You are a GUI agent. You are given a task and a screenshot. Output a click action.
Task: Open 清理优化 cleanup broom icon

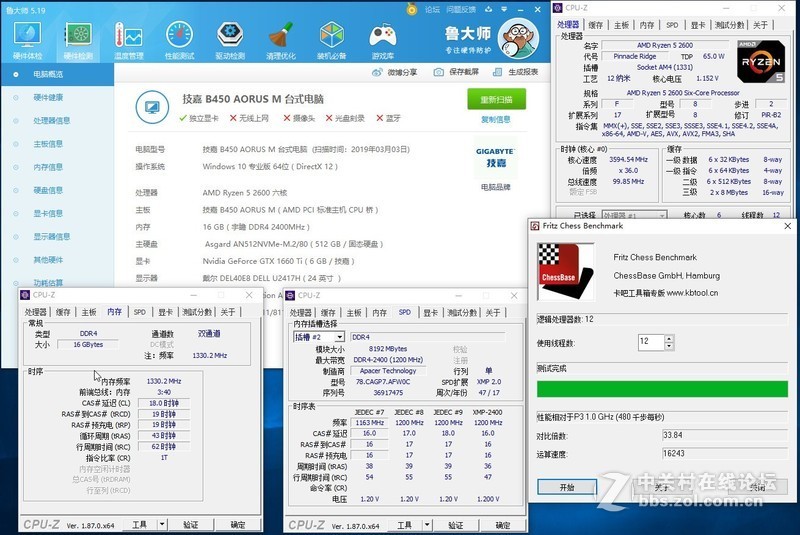click(281, 41)
